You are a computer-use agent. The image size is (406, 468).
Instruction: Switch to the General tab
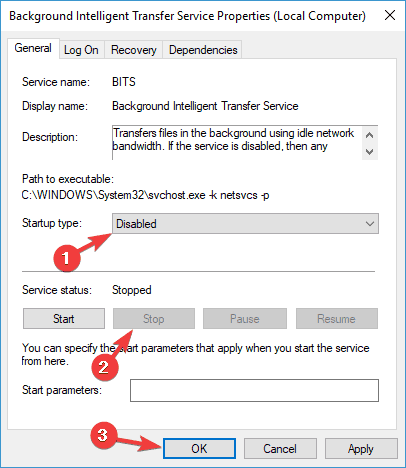coord(33,48)
